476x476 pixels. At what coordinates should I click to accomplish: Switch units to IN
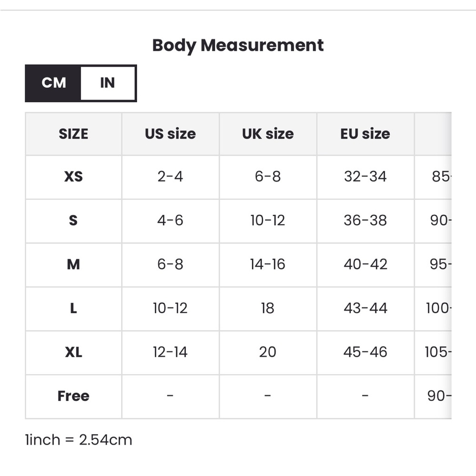[108, 83]
